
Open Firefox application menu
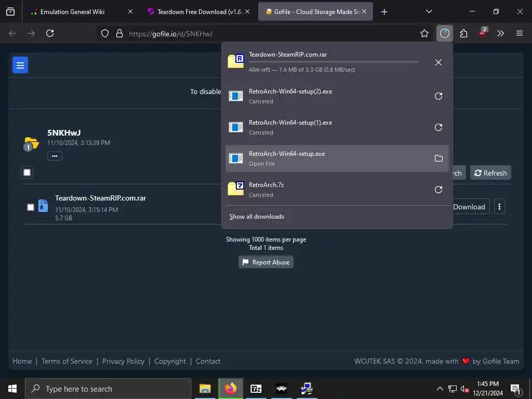pyautogui.click(x=520, y=33)
